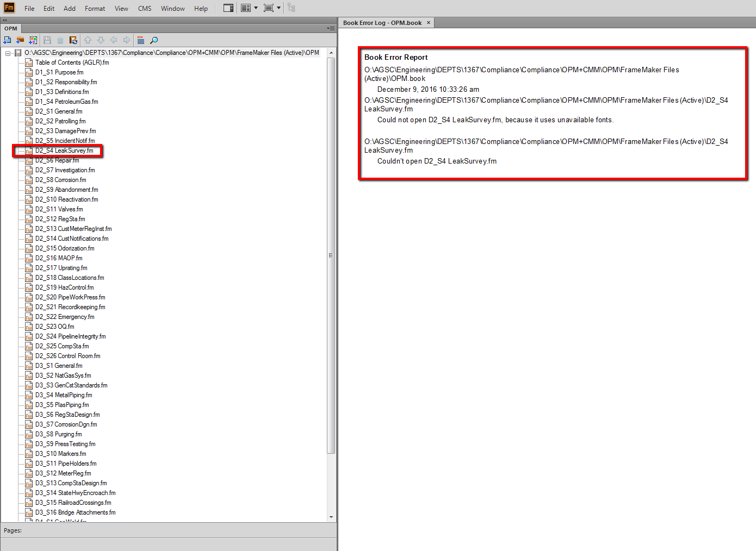Click the Add Group icon in book toolbar

click(33, 40)
